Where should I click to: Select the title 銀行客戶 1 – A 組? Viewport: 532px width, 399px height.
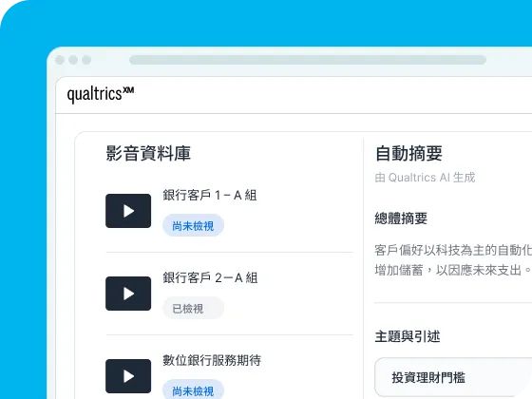coord(210,195)
